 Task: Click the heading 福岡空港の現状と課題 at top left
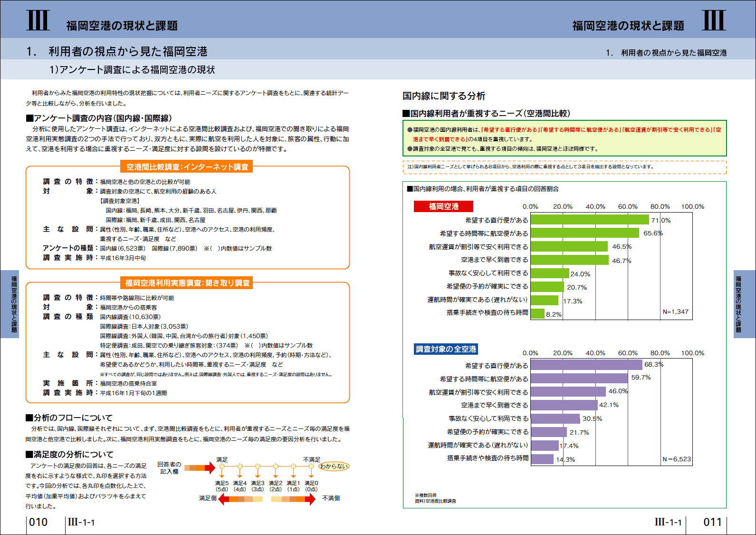pos(122,26)
